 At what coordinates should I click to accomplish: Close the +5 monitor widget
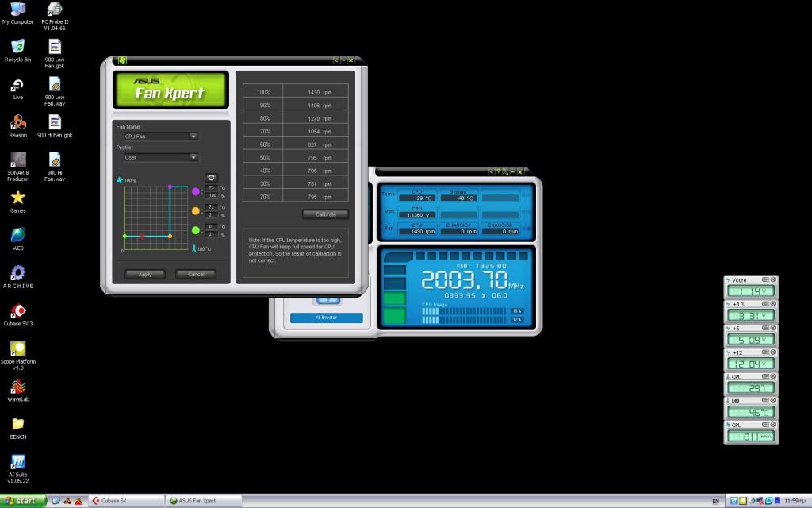click(772, 328)
